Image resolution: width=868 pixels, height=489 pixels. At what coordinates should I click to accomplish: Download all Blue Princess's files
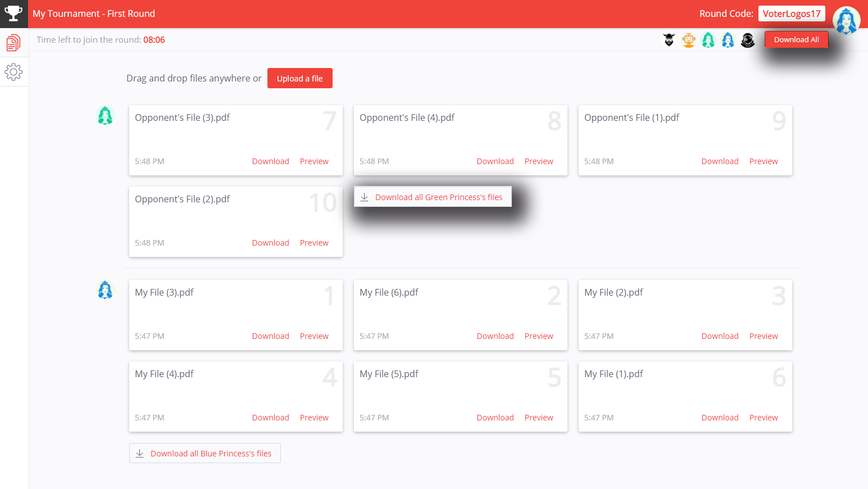click(x=205, y=453)
